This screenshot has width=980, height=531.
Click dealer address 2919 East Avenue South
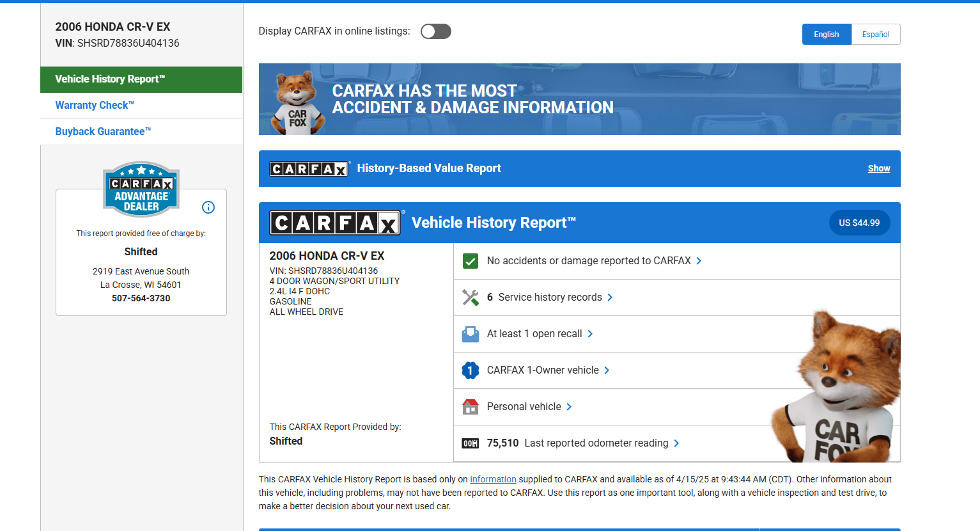(141, 271)
